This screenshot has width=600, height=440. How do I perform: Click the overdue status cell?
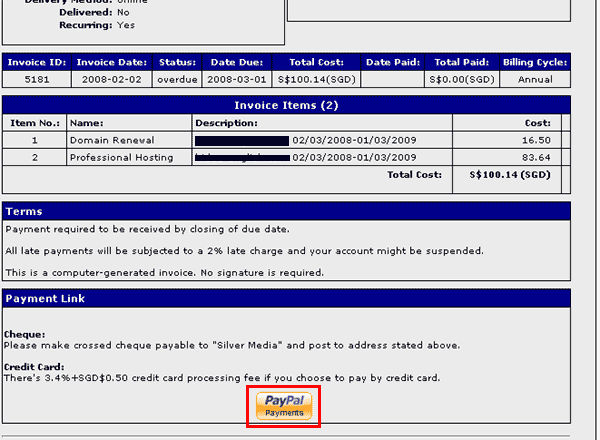click(x=177, y=80)
